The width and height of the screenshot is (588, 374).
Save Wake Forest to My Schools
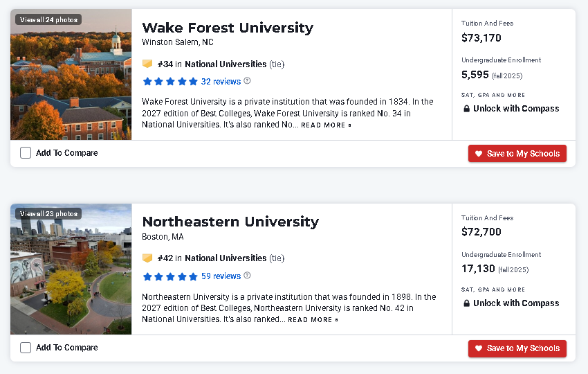tap(517, 154)
